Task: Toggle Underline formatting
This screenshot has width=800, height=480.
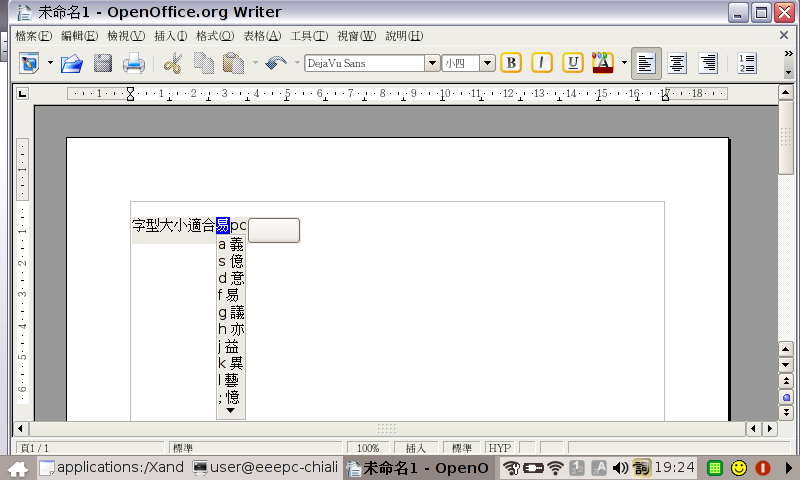Action: [572, 63]
